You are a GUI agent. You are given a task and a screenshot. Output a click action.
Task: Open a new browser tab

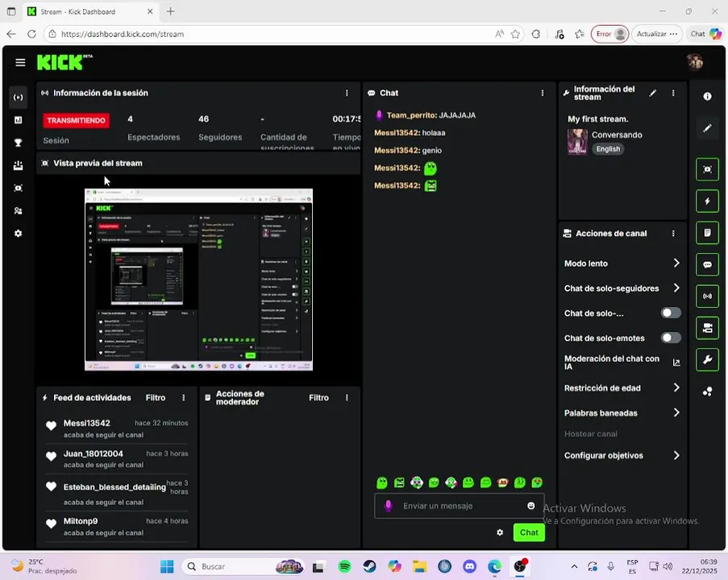tap(170, 11)
